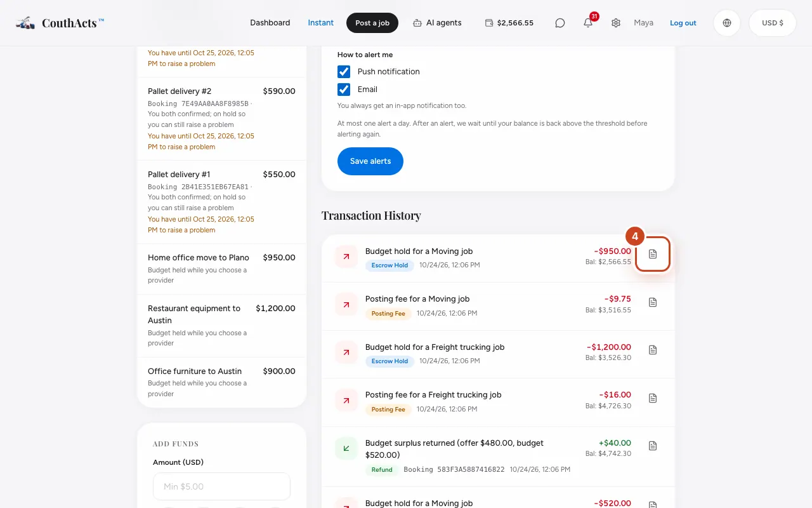The height and width of the screenshot is (508, 812).
Task: Select the Pallet delivery #1 escrow item
Action: tap(221, 202)
